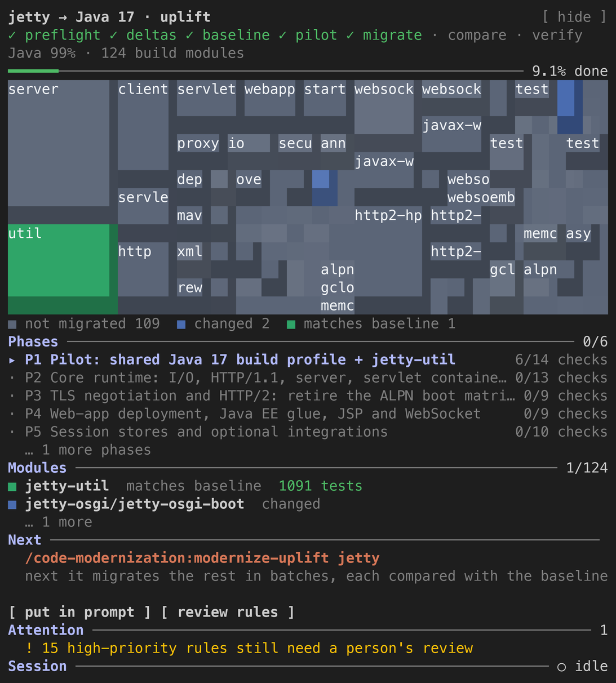Open the Next section header
Viewport: 616px width, 683px height.
click(25, 540)
